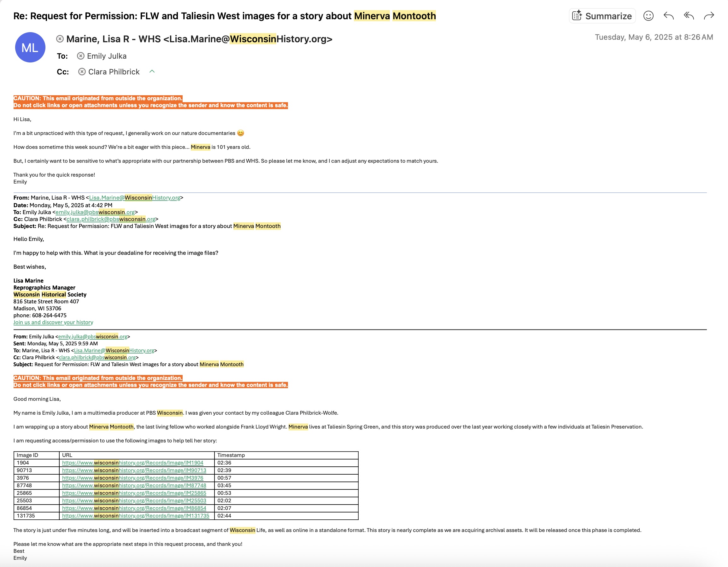Click the contact icon beside Clara Philbrick

82,72
